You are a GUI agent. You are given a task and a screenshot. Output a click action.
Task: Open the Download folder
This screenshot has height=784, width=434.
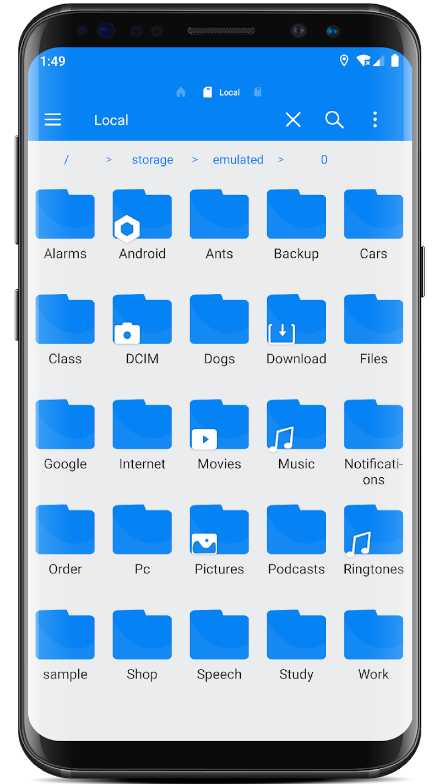(296, 330)
